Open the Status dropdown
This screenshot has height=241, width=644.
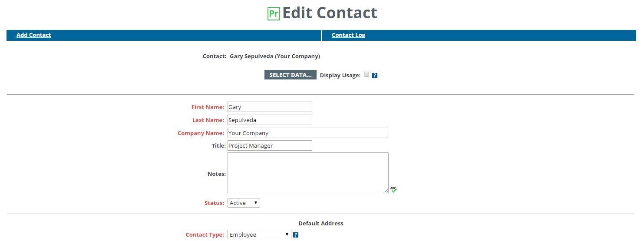[244, 203]
